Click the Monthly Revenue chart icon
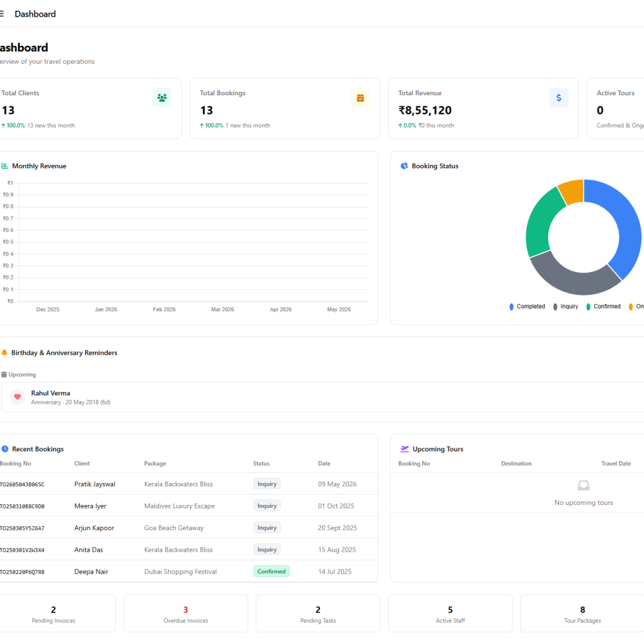 pos(5,166)
